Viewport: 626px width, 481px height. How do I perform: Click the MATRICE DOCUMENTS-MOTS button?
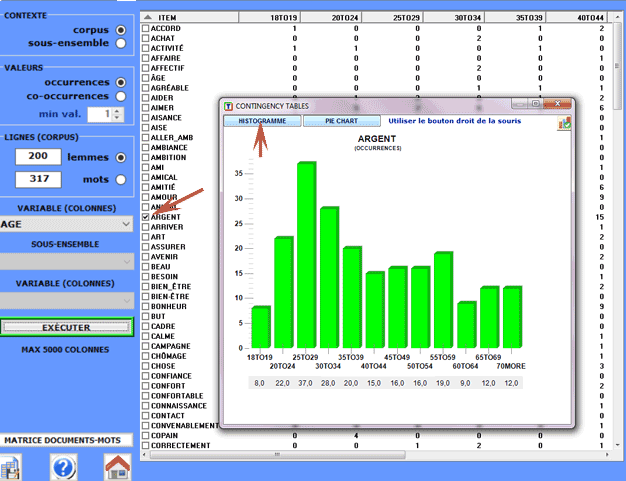[66, 440]
